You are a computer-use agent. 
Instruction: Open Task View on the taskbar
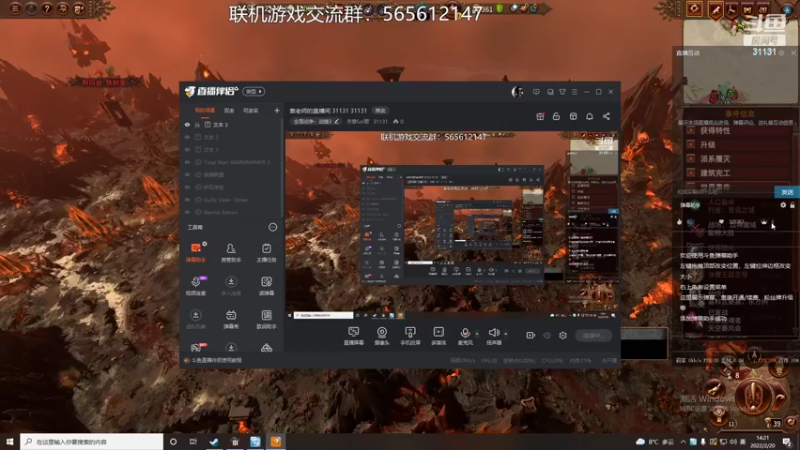[x=193, y=441]
